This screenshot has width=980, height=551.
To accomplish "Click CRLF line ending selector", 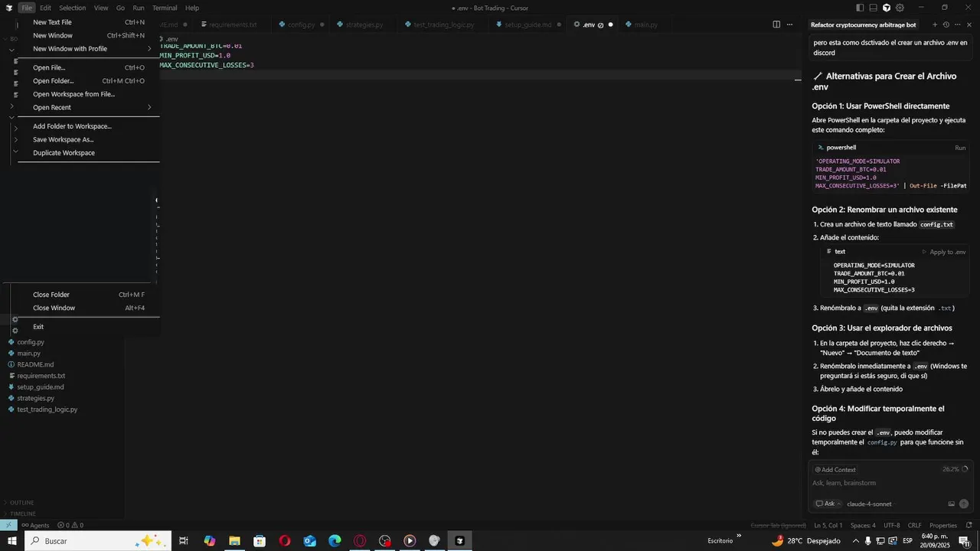I will pyautogui.click(x=915, y=525).
